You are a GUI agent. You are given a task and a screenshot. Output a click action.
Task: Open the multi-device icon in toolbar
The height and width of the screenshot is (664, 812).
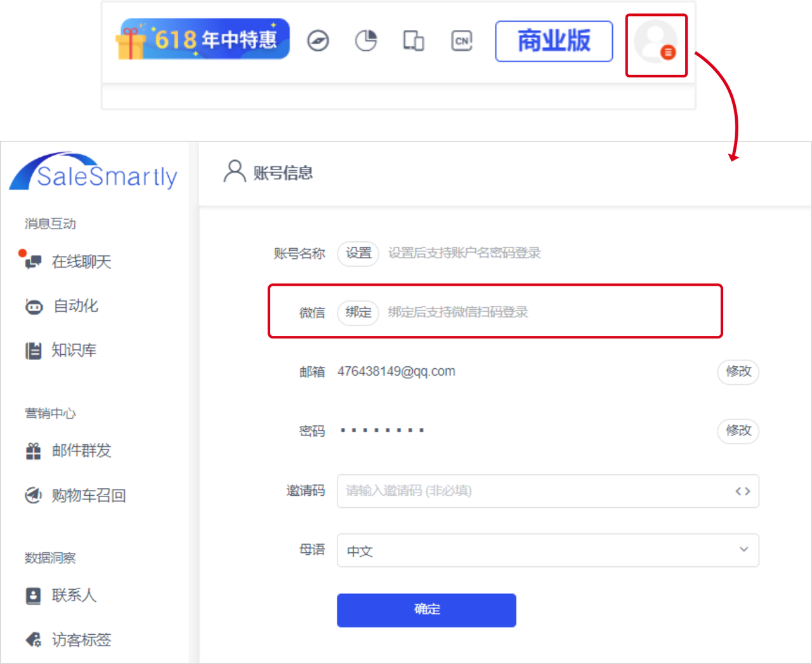pyautogui.click(x=414, y=41)
